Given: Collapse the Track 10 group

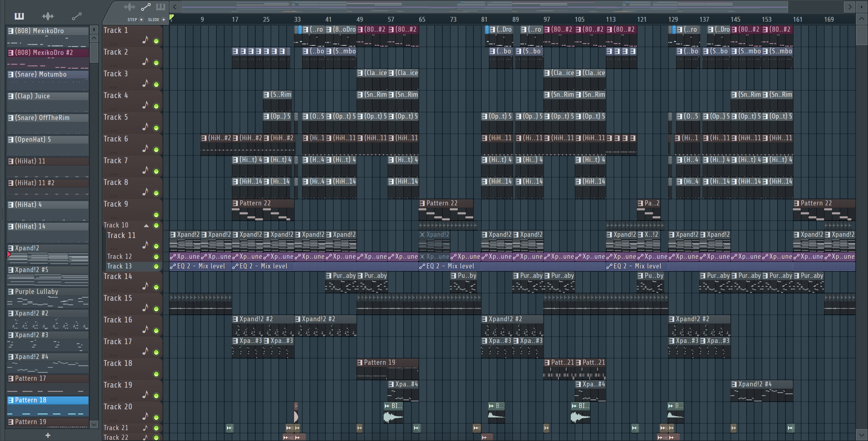Looking at the screenshot, I should pos(146,226).
